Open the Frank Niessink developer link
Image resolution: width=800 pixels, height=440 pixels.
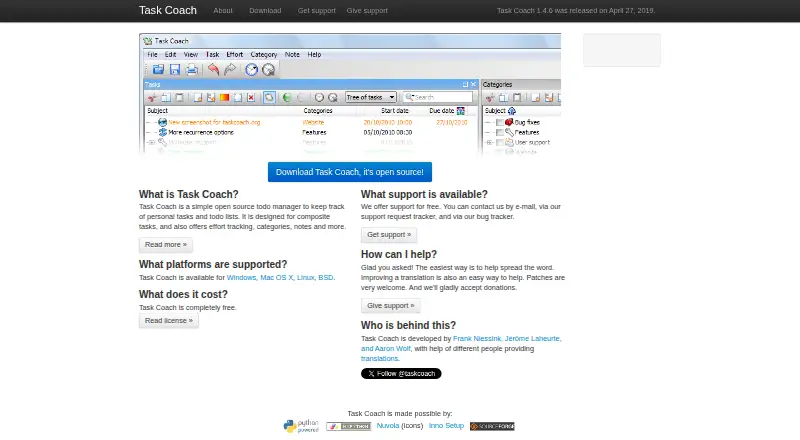click(x=477, y=338)
